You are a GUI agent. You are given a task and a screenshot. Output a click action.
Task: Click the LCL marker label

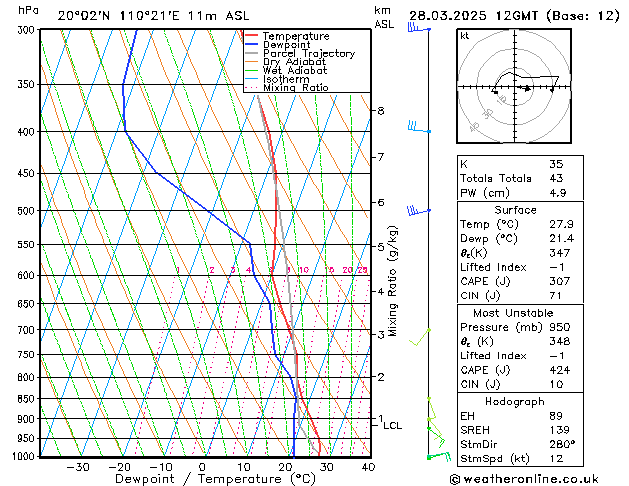click(393, 425)
